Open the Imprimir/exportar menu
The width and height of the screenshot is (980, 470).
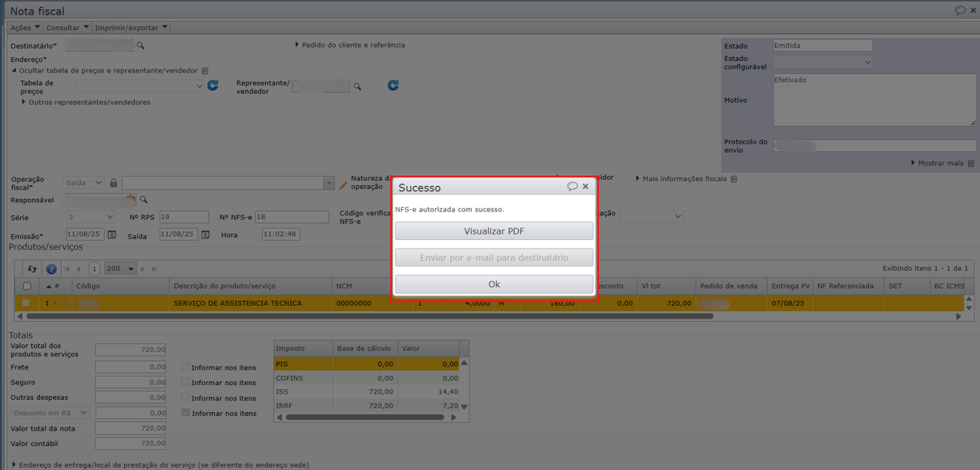tap(130, 28)
